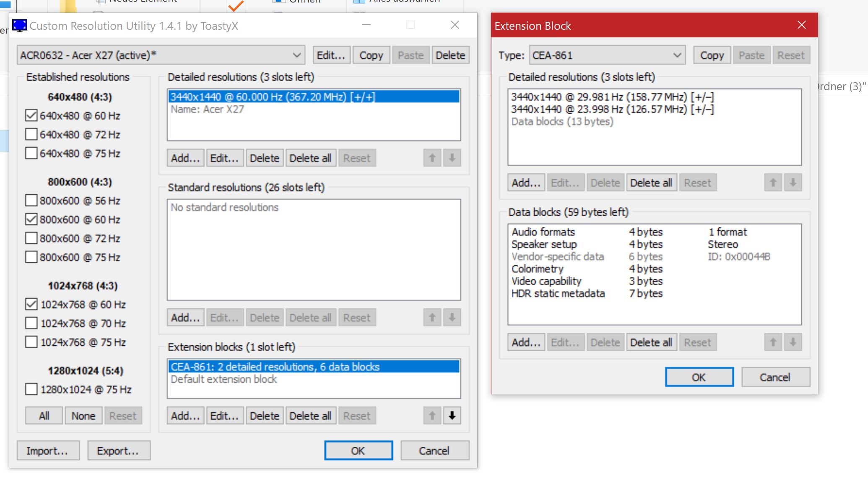The image size is (868, 480).
Task: Click move-down arrow under main Detailed resolutions
Action: point(452,158)
